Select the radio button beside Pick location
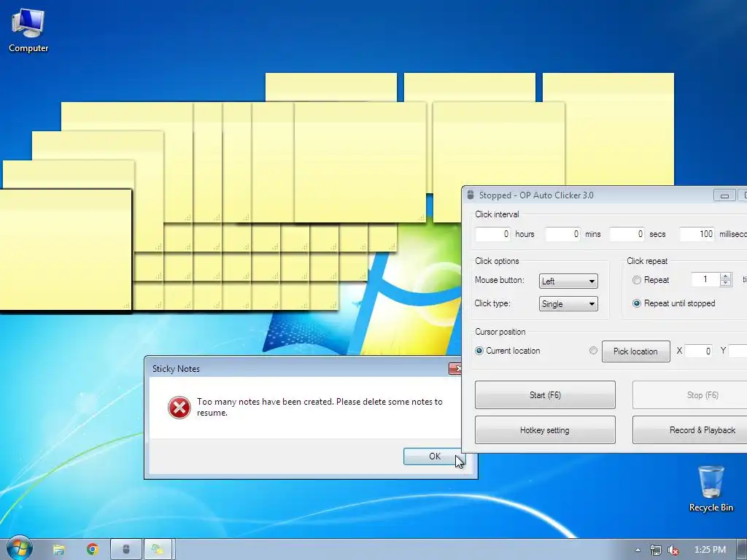Screen dimensions: 747x560 pyautogui.click(x=593, y=351)
